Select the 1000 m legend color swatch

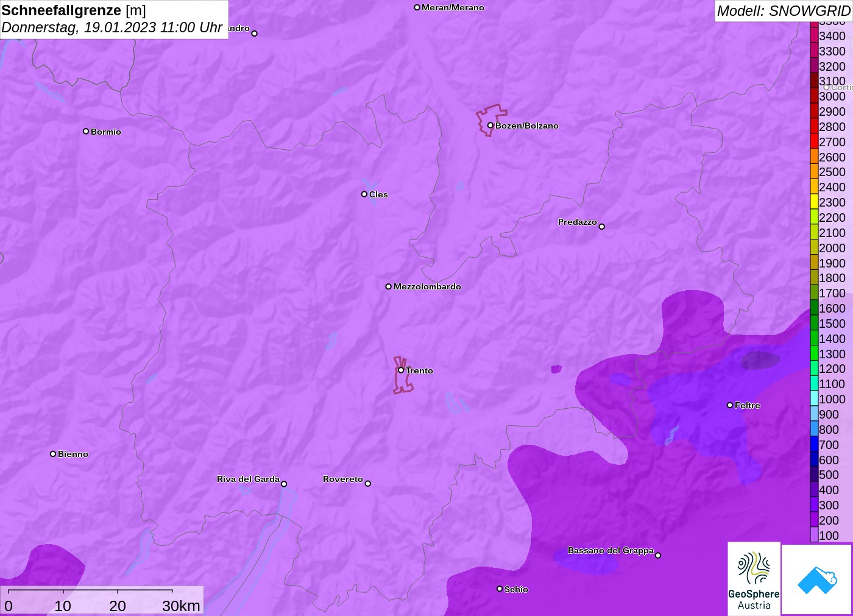(x=814, y=398)
